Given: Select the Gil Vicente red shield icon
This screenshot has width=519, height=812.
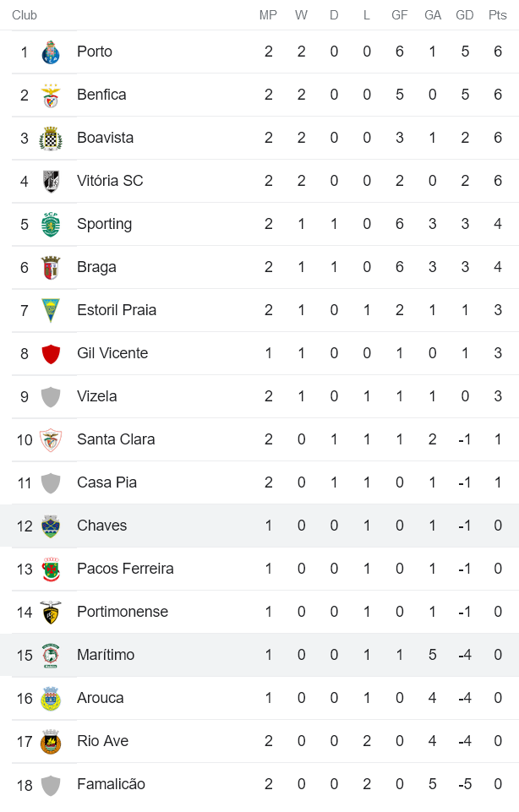Looking at the screenshot, I should (51, 353).
